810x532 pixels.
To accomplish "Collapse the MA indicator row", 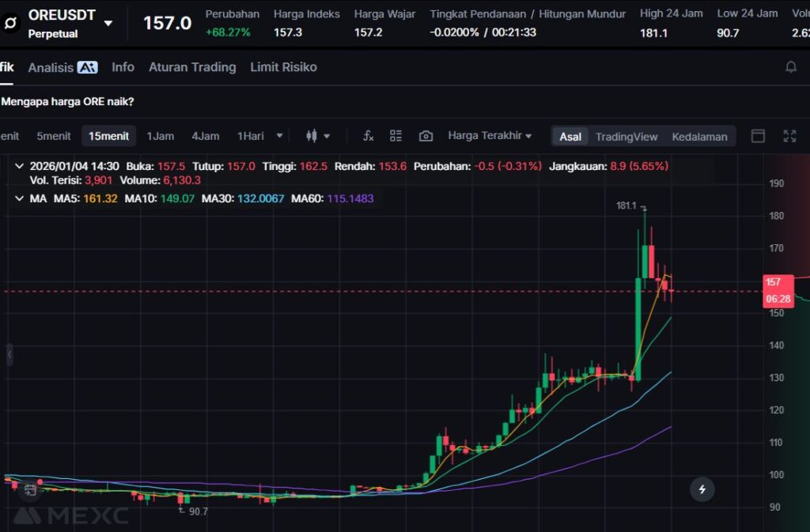I will point(20,198).
